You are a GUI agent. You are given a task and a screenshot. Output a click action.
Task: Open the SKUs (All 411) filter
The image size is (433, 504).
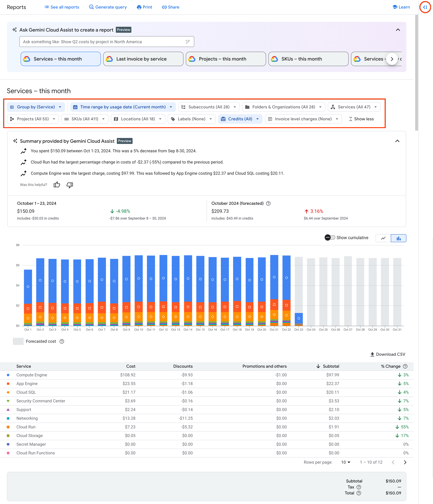pos(85,119)
